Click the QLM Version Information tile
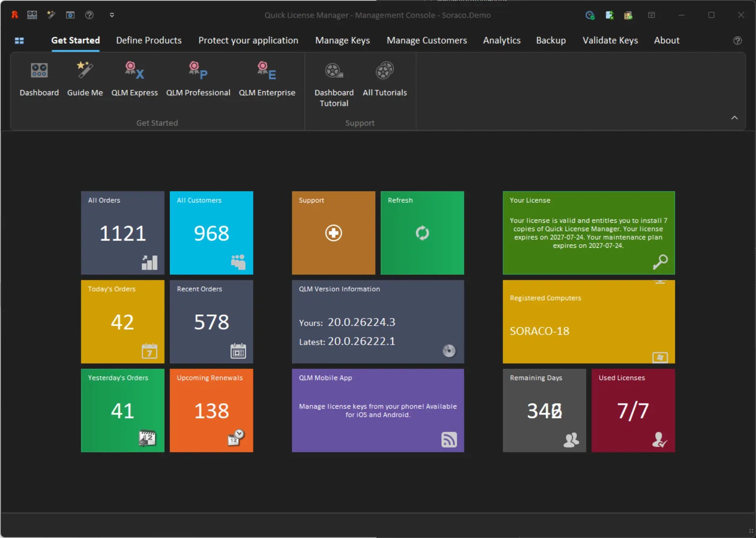The width and height of the screenshot is (756, 538). click(378, 322)
